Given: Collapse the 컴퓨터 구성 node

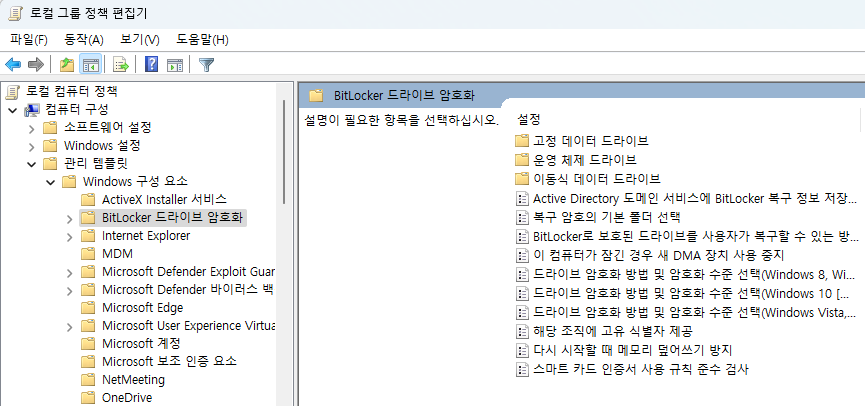Looking at the screenshot, I should coord(13,110).
